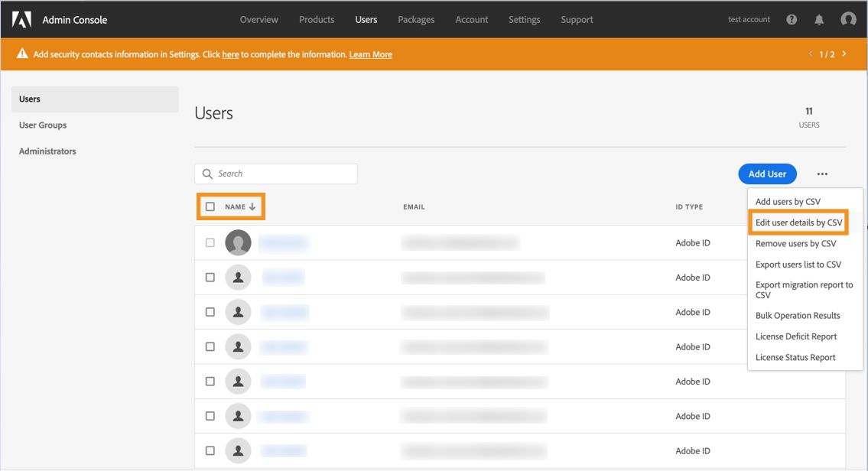Click the Add User button
This screenshot has width=868, height=471.
point(767,174)
